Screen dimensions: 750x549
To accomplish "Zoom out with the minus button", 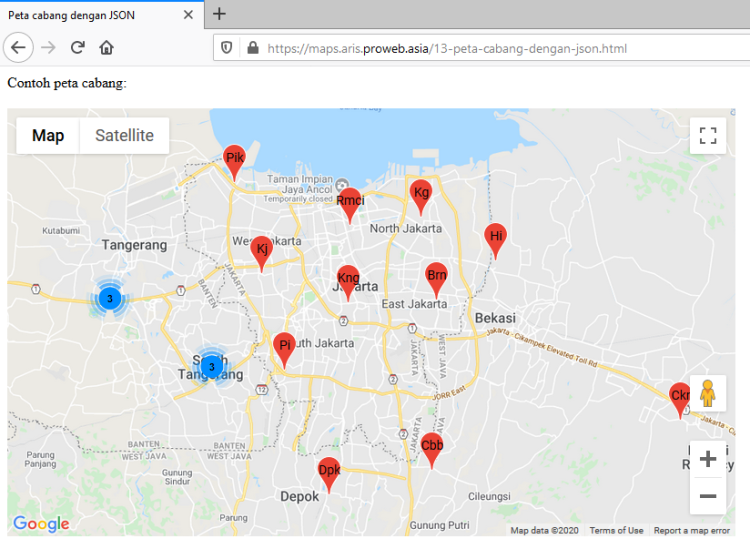I will [x=707, y=496].
